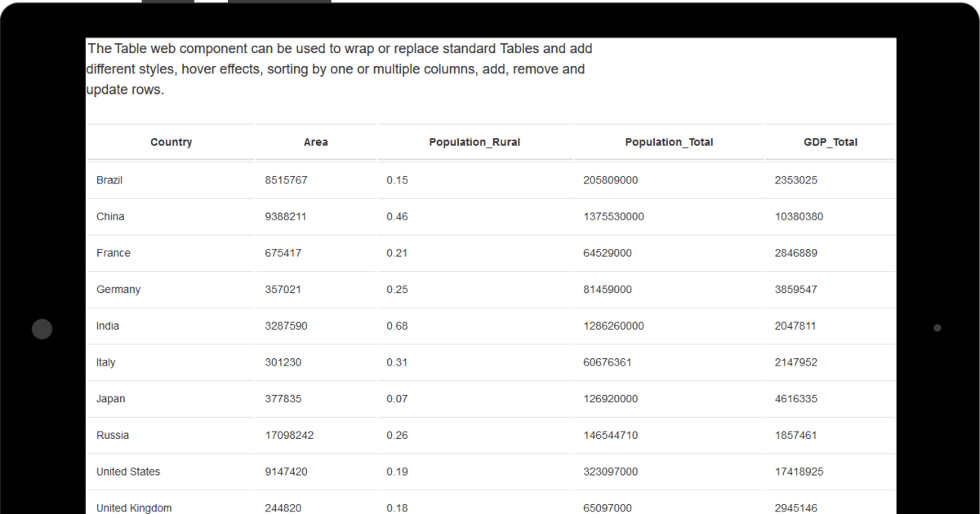Sort the table by the Country column
Screen dimensions: 980x514
pos(171,141)
